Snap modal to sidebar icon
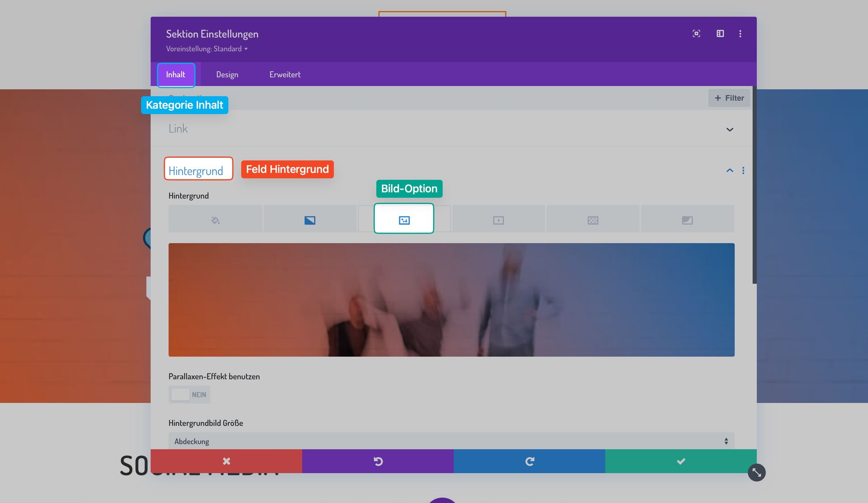 tap(720, 33)
